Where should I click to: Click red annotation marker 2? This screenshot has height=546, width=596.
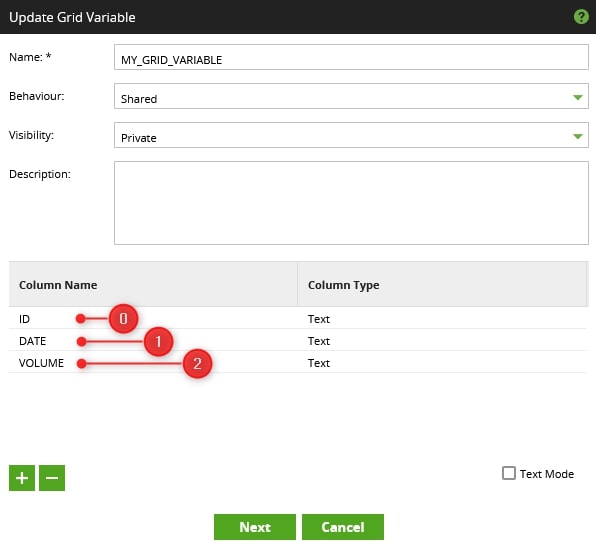197,363
